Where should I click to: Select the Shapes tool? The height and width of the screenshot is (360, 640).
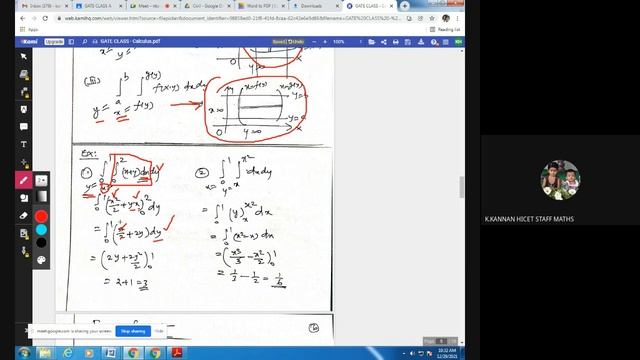click(x=24, y=198)
